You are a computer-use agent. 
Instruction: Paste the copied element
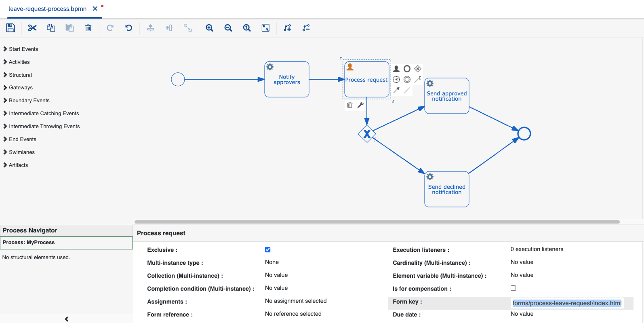69,28
